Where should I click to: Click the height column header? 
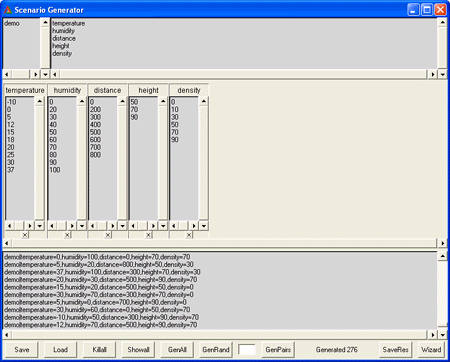point(148,90)
